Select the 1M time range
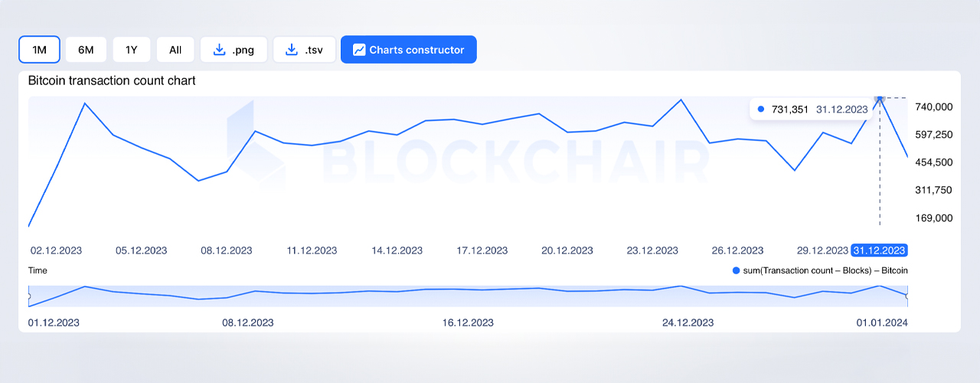The width and height of the screenshot is (980, 383). tap(39, 50)
